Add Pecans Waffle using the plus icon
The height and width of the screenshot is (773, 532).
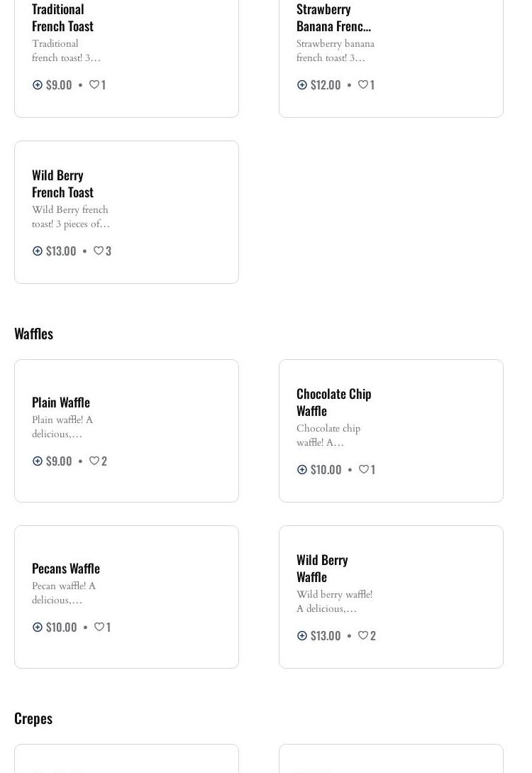38,627
